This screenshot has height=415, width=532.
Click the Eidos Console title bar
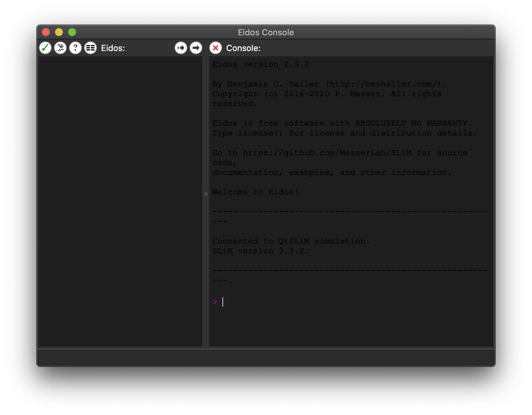tap(266, 32)
